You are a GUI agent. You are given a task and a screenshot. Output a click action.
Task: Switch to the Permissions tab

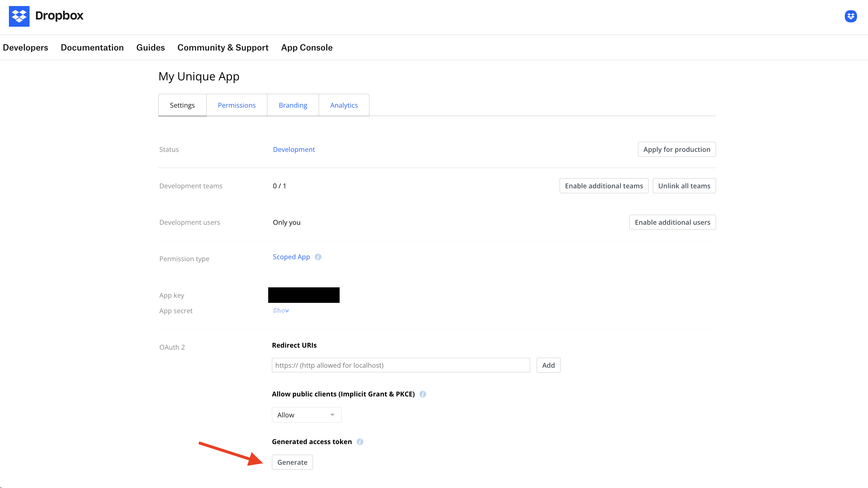coord(237,105)
